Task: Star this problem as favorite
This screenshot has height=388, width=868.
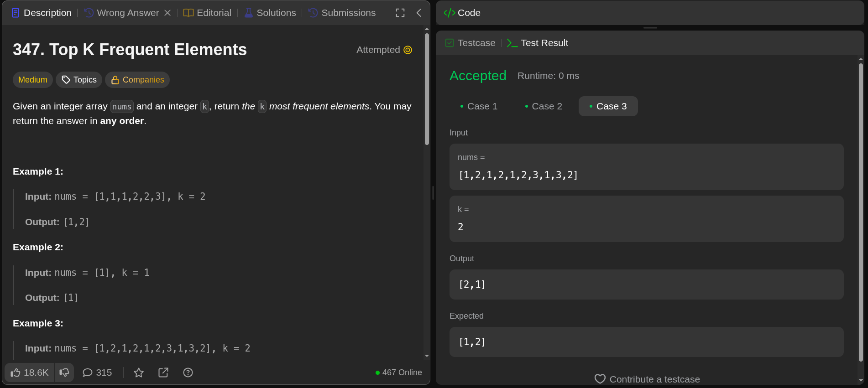Action: coord(139,372)
